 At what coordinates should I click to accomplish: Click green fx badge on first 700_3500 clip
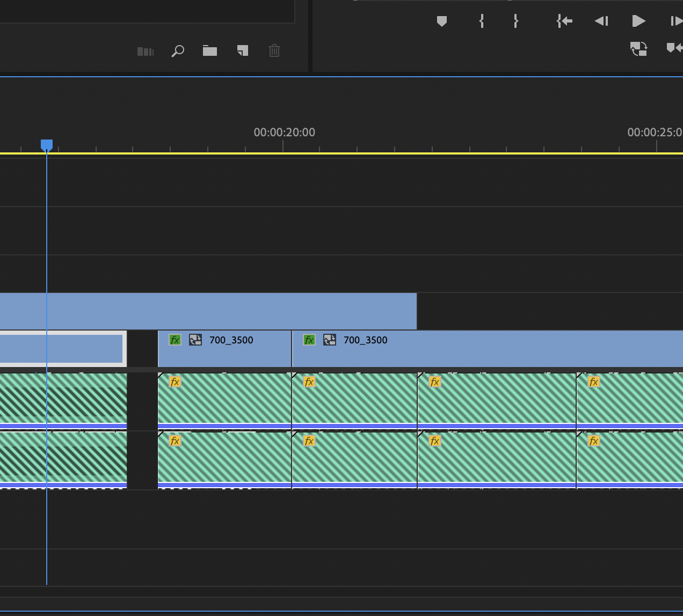point(175,340)
